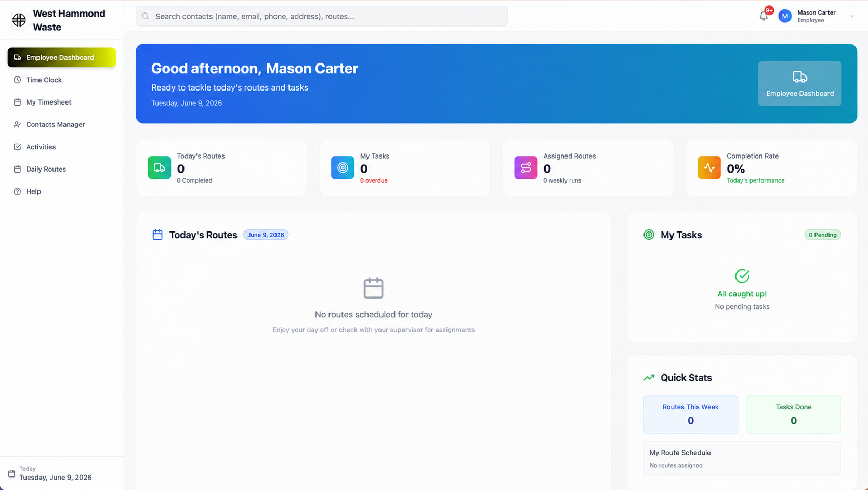
Task: Open the Help section
Action: pyautogui.click(x=62, y=191)
